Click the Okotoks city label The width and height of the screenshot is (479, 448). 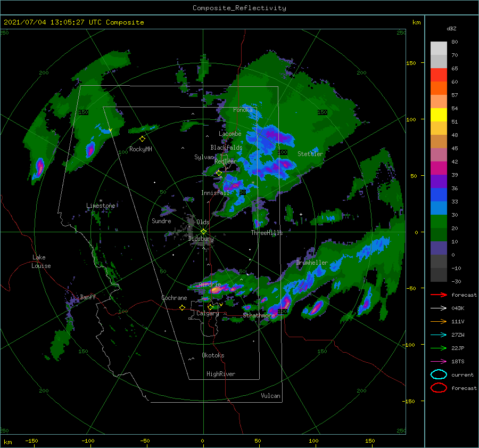click(x=213, y=355)
